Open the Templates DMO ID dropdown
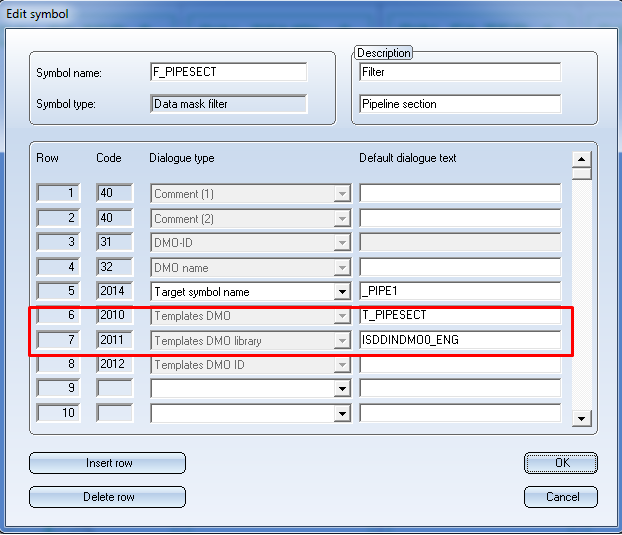 point(342,365)
